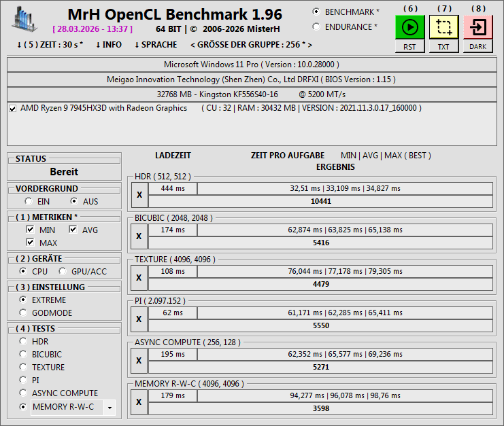This screenshot has height=426, width=504.
Task: Clear PI result with its X button
Action: pyautogui.click(x=139, y=319)
